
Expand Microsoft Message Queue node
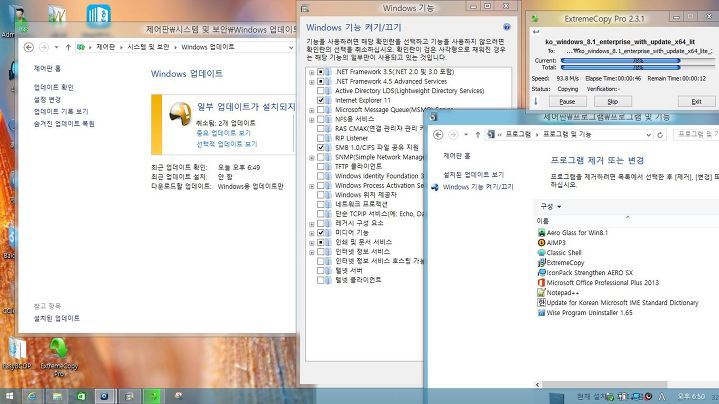pos(311,110)
